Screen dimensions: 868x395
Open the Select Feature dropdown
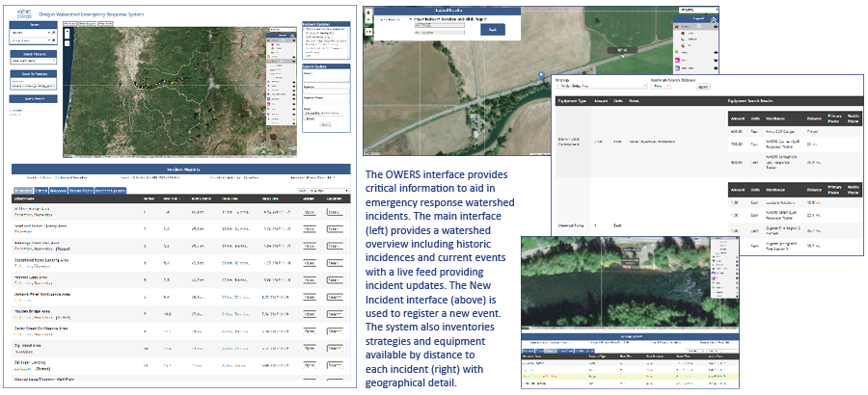point(33,61)
